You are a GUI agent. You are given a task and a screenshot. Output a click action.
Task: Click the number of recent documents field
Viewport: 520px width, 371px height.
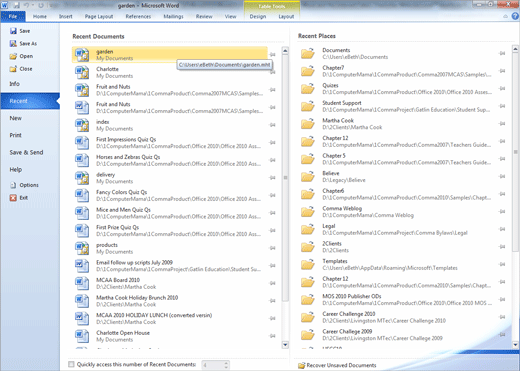(212, 365)
